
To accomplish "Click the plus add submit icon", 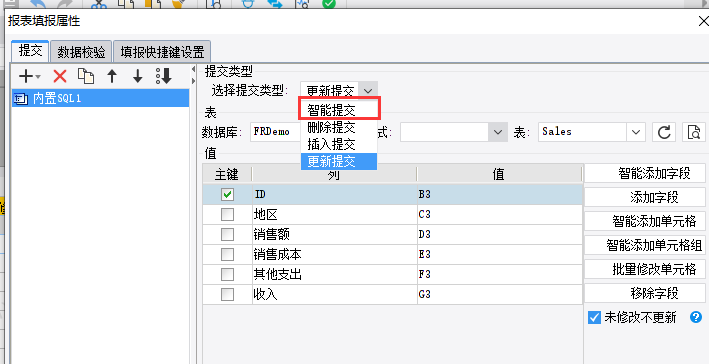I will pos(26,76).
